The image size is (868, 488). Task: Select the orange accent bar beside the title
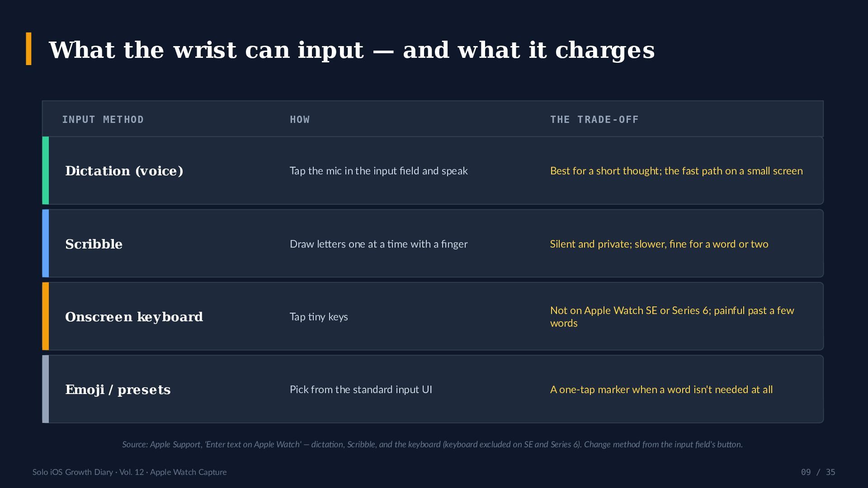[x=29, y=49]
